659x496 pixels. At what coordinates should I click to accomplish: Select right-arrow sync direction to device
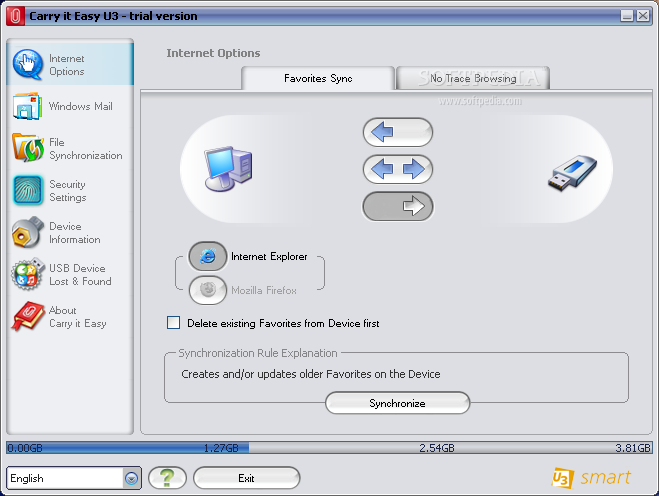[x=398, y=206]
